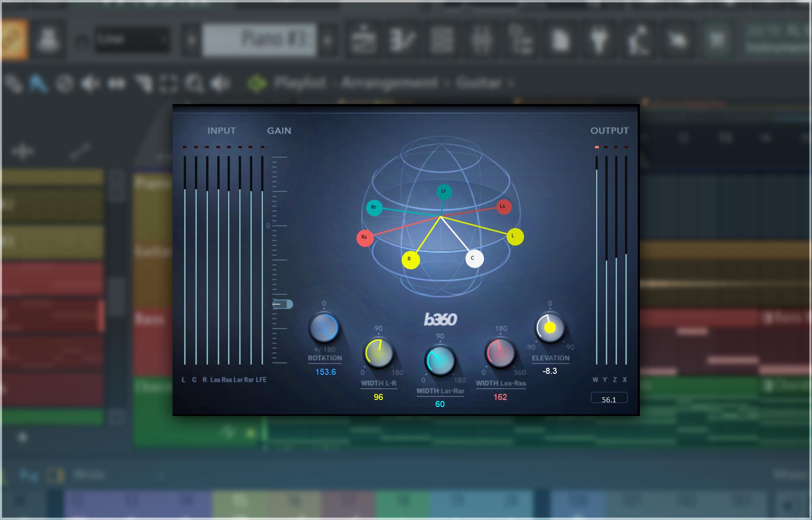
Task: Click the Z output meter bar
Action: pyautogui.click(x=616, y=260)
